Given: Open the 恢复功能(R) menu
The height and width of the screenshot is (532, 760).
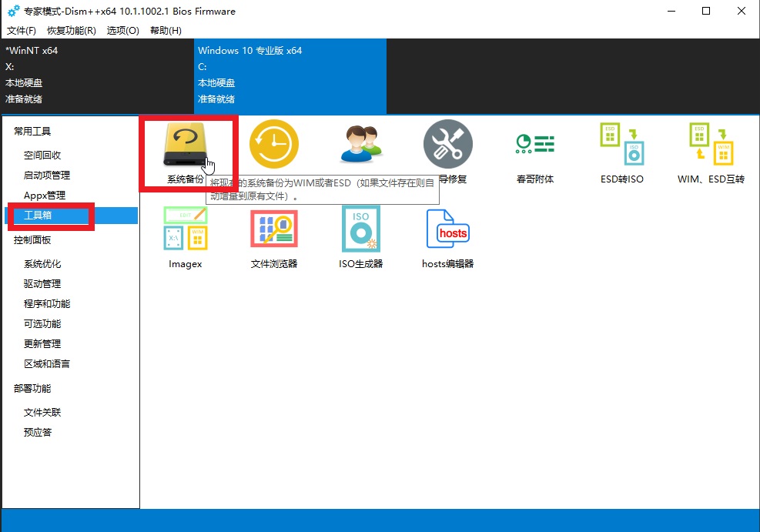Looking at the screenshot, I should coord(72,31).
